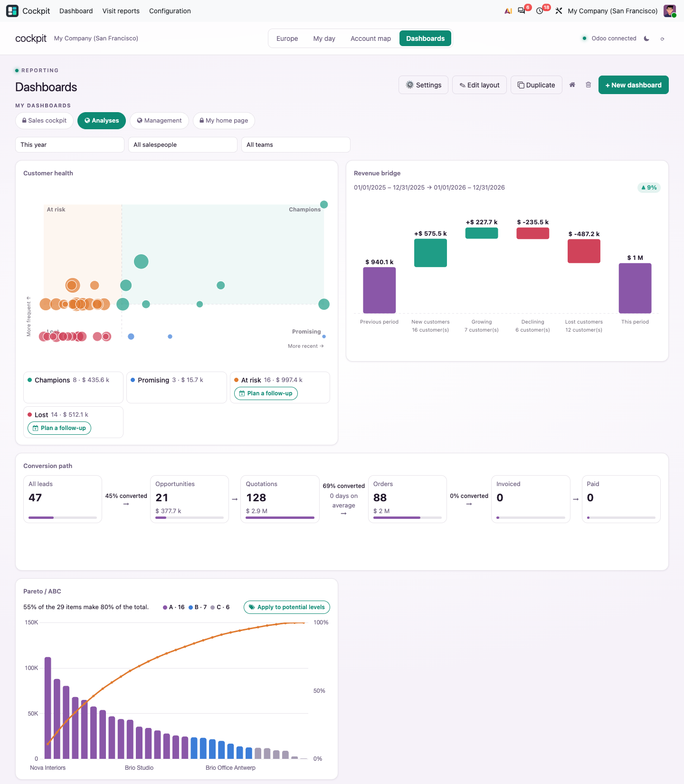Click the New customers green bar
684x784 pixels.
[430, 253]
